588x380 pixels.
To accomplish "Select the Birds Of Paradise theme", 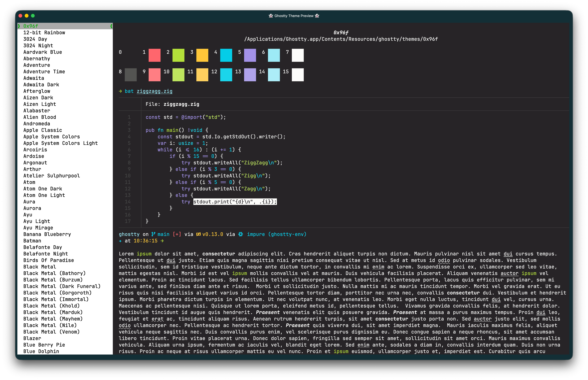I will tap(49, 260).
